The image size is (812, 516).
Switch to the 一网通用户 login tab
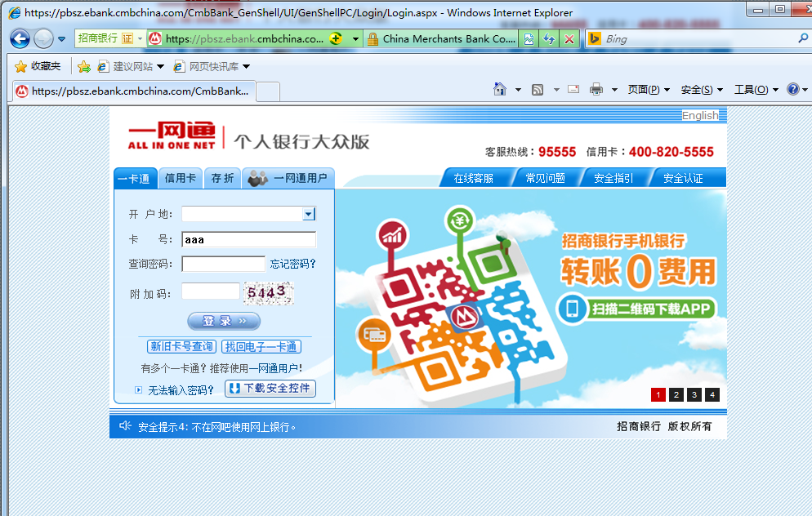(288, 178)
